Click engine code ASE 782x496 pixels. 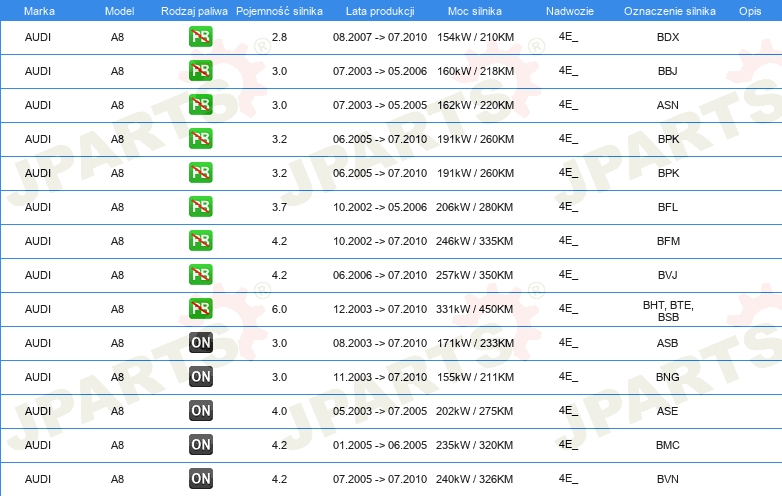[668, 411]
